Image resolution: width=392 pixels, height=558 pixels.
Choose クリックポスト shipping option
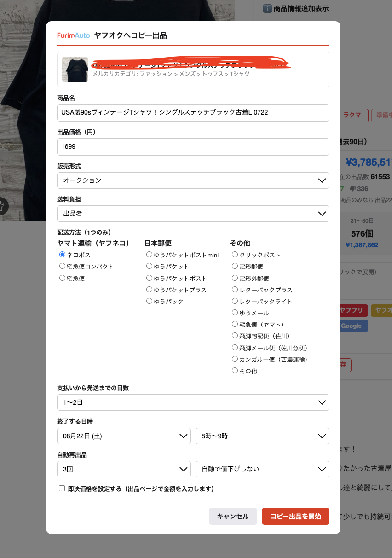[235, 255]
